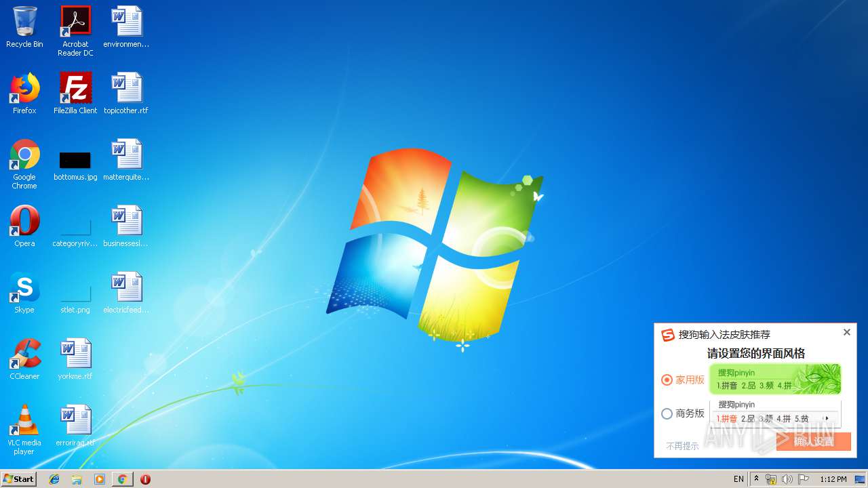Open the network status tray icon
This screenshot has height=488, width=868.
771,479
